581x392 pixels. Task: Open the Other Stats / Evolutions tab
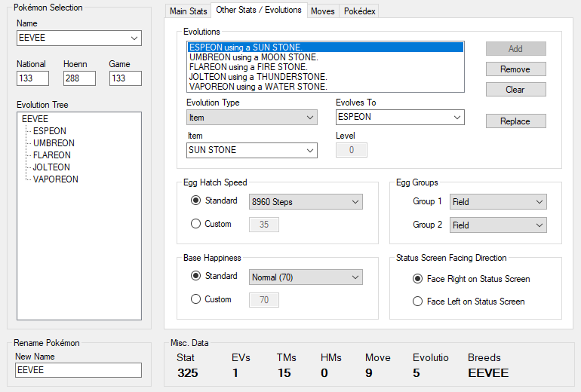259,10
